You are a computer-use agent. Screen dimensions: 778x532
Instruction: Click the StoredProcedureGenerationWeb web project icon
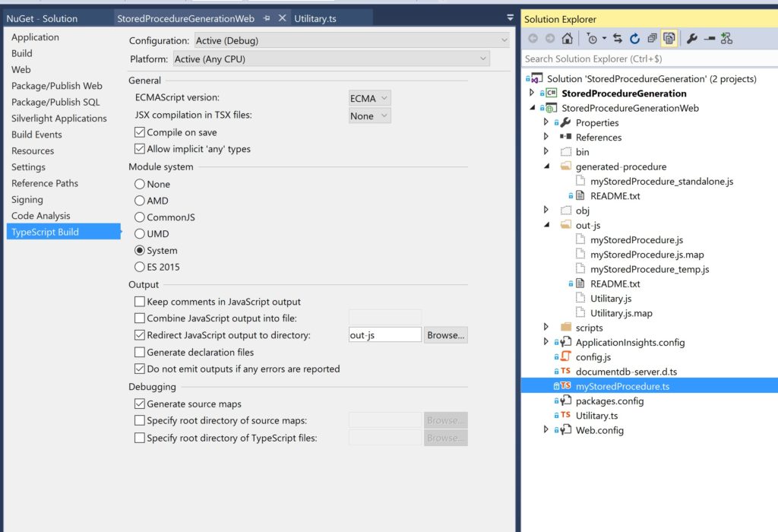pos(552,108)
